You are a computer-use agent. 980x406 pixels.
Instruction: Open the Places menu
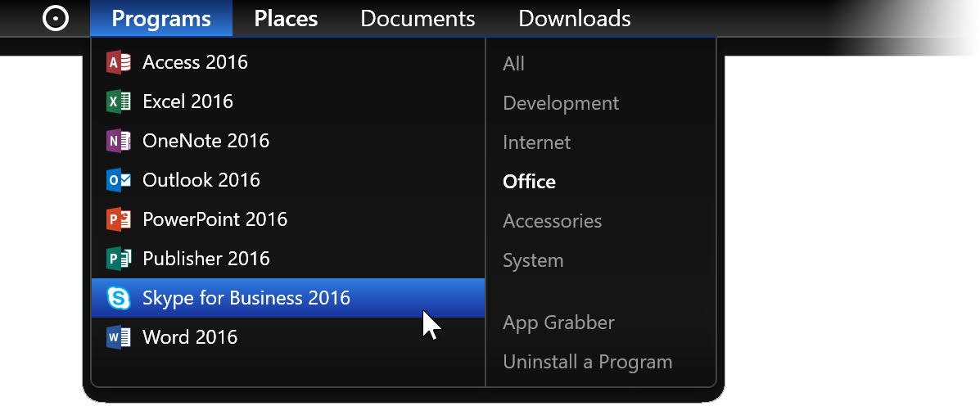coord(286,19)
